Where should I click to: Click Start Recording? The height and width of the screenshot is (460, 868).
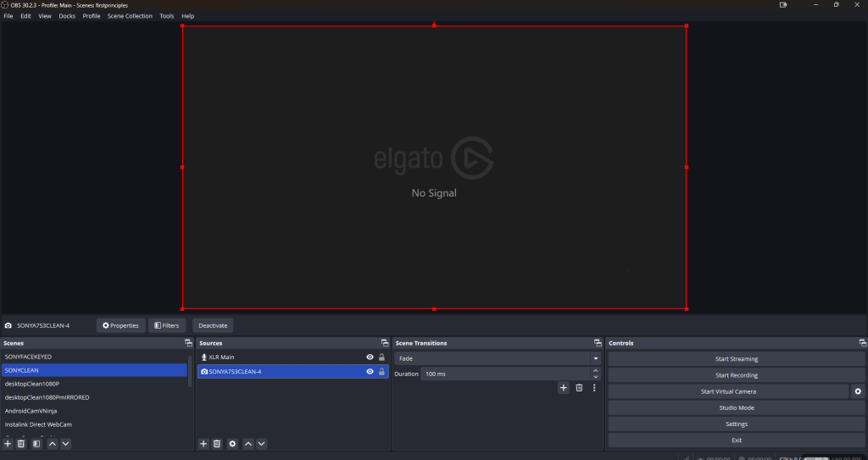click(737, 375)
